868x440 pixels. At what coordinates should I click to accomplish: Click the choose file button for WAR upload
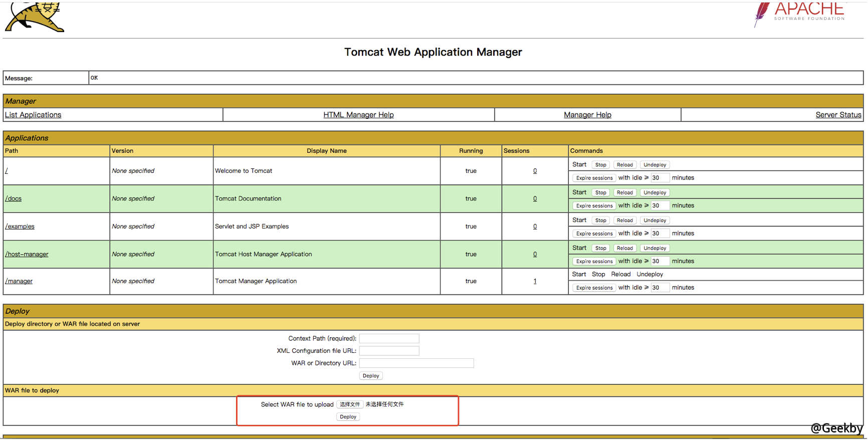(349, 404)
